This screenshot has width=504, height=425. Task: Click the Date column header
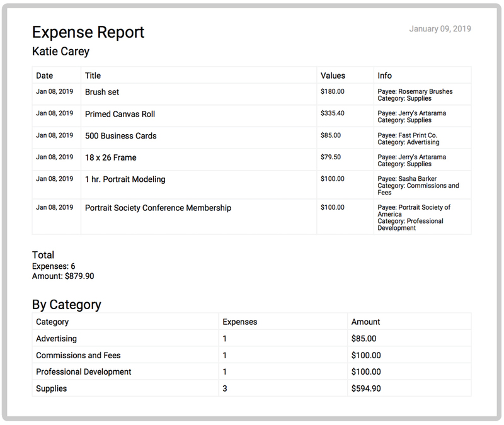[45, 76]
